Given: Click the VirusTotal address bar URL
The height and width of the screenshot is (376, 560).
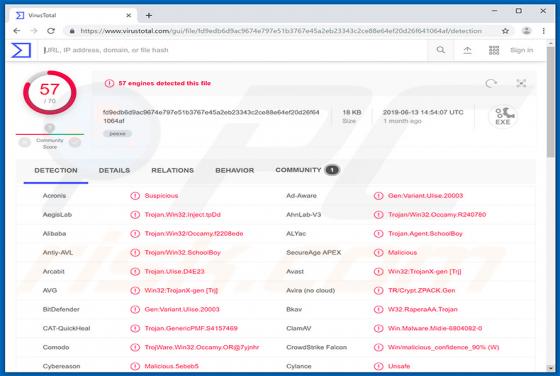Looking at the screenshot, I should click(281, 31).
